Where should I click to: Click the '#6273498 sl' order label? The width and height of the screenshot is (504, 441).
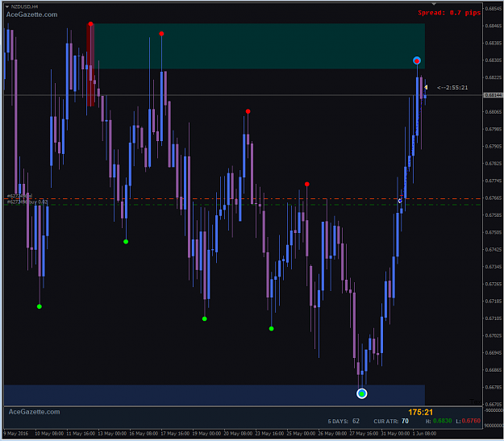pos(19,196)
